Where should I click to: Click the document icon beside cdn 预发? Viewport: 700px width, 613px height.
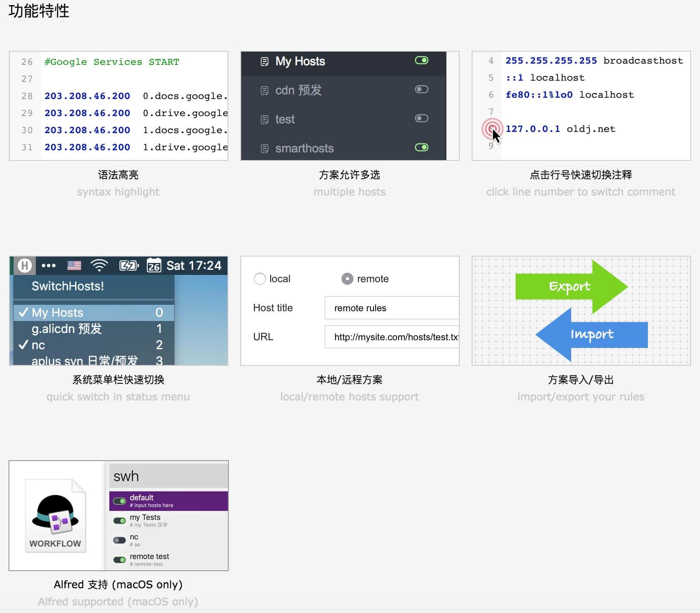(x=265, y=91)
